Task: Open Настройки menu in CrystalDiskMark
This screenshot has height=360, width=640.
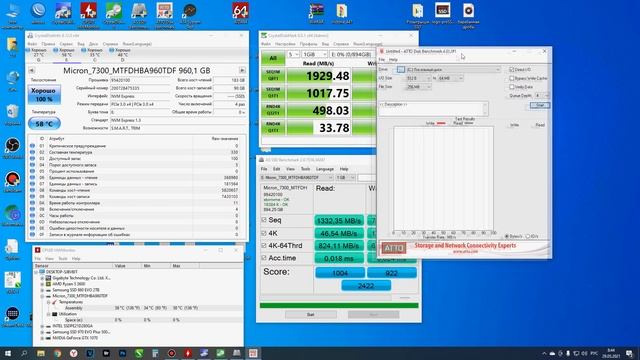Action: [285, 44]
